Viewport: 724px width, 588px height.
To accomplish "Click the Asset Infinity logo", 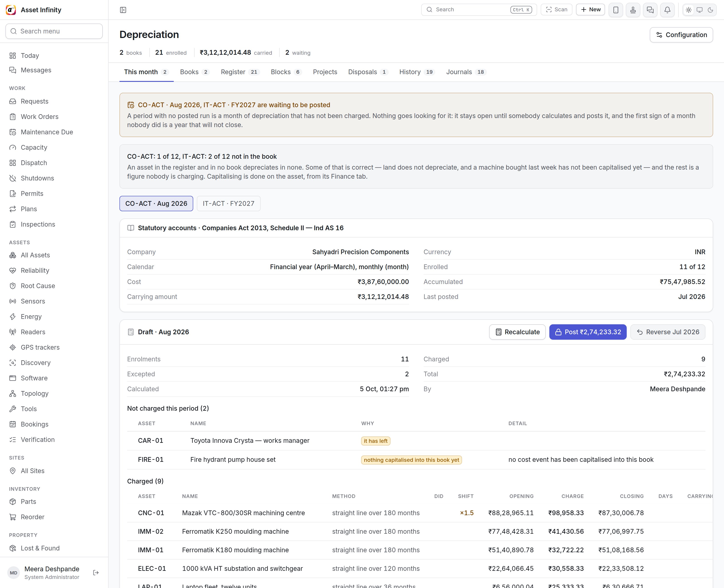I will coord(11,10).
